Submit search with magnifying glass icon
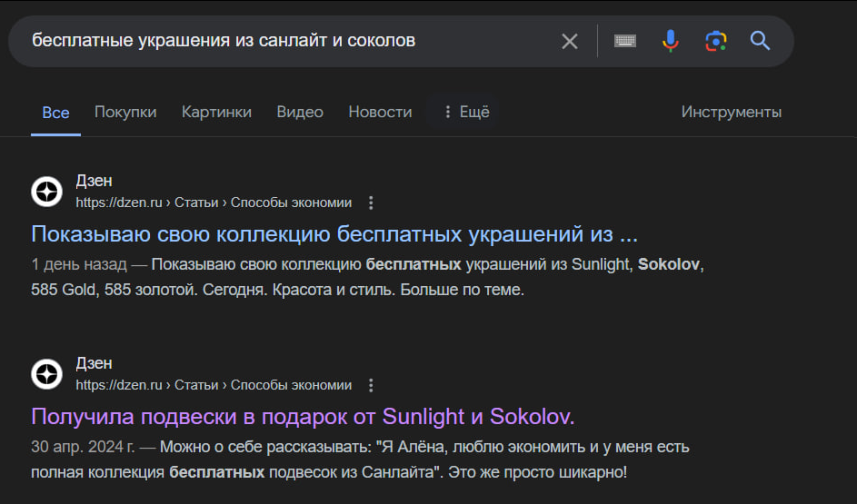 [x=760, y=41]
